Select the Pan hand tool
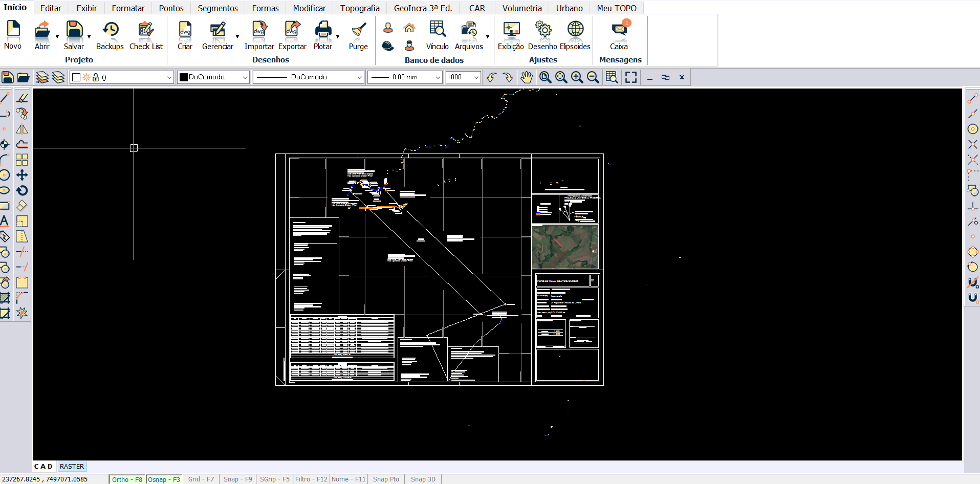Viewport: 980px width, 484px height. 527,77
